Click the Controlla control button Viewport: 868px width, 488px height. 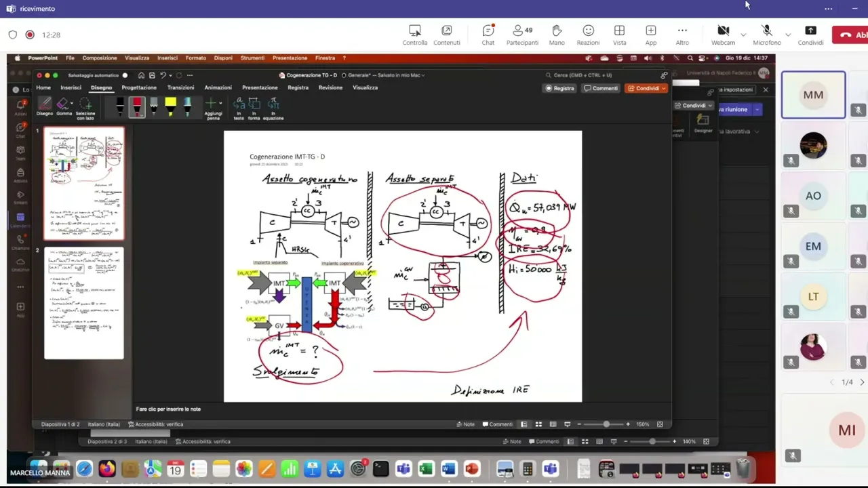click(x=415, y=35)
